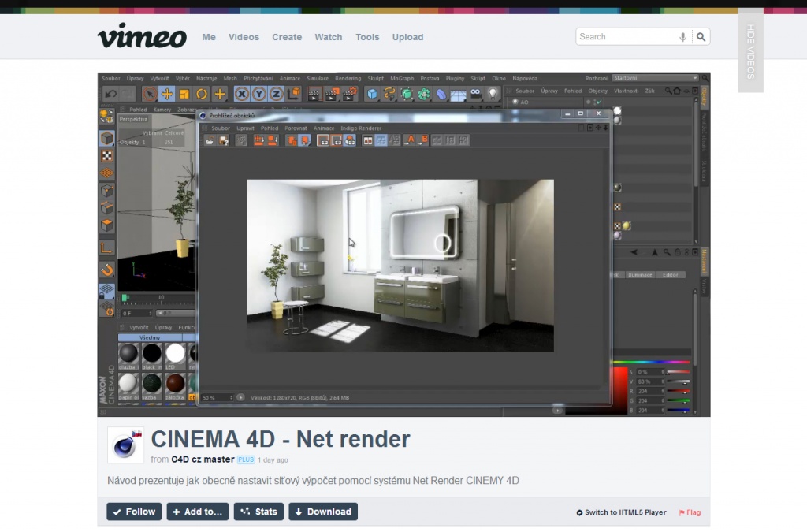Click the Undo arrow in Cinema 4D toolbar
The image size is (807, 532).
[110, 94]
